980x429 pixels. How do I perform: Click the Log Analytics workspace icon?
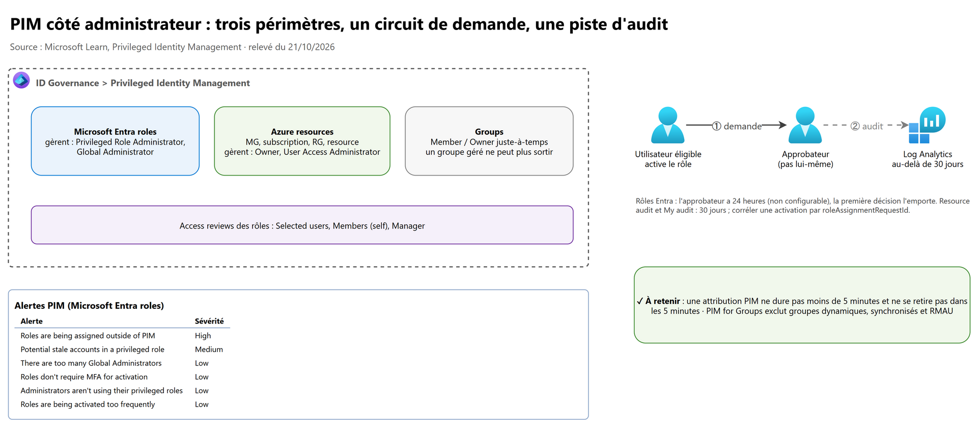[x=927, y=125]
